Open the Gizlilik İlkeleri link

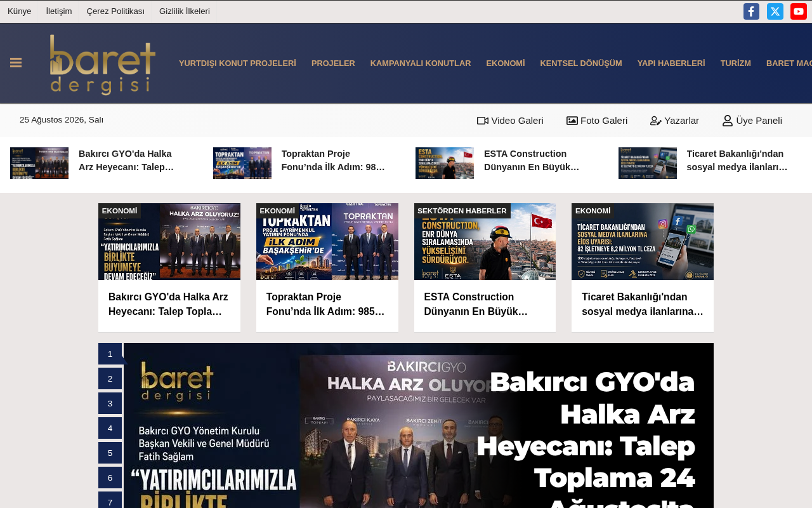pos(185,11)
